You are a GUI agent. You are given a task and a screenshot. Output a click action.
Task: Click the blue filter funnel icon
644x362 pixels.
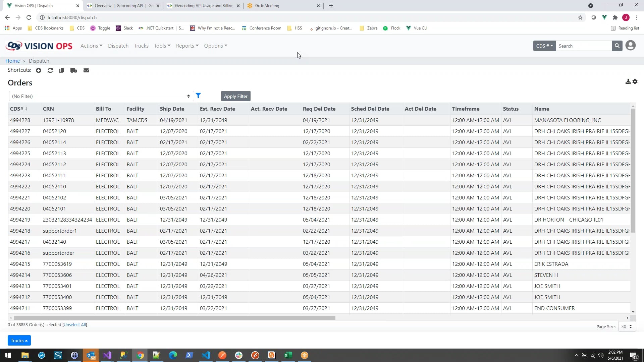click(198, 96)
